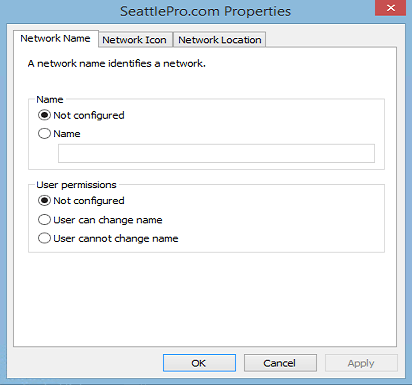
Task: Focus the network name text field
Action: pos(216,154)
